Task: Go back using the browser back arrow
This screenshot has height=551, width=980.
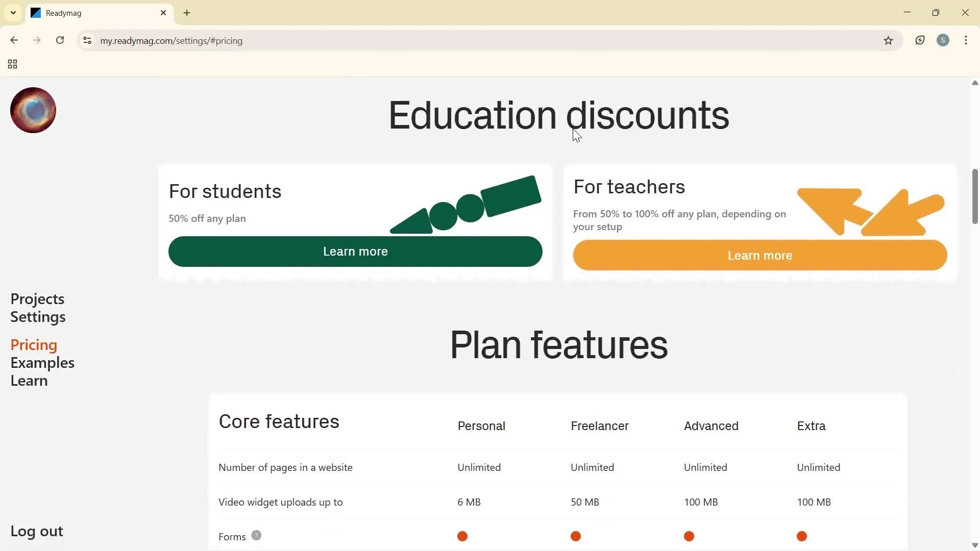Action: point(14,41)
